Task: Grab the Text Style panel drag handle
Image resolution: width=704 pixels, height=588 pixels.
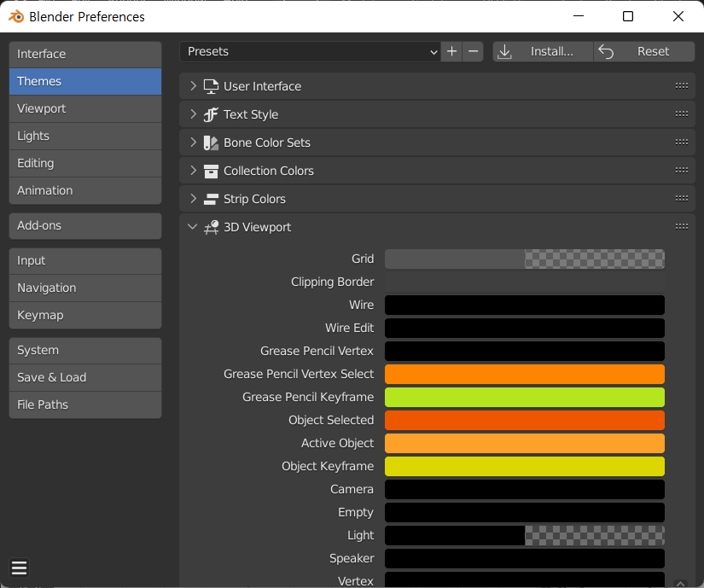Action: pos(682,114)
